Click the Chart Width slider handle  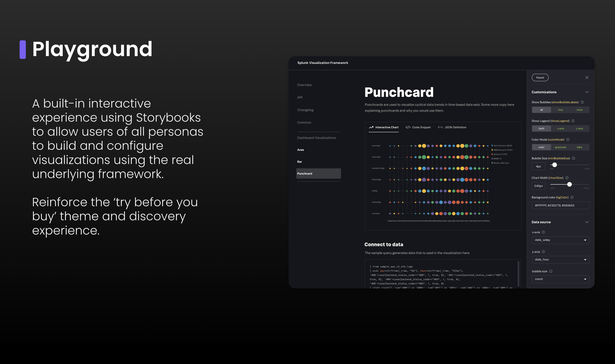coord(569,184)
